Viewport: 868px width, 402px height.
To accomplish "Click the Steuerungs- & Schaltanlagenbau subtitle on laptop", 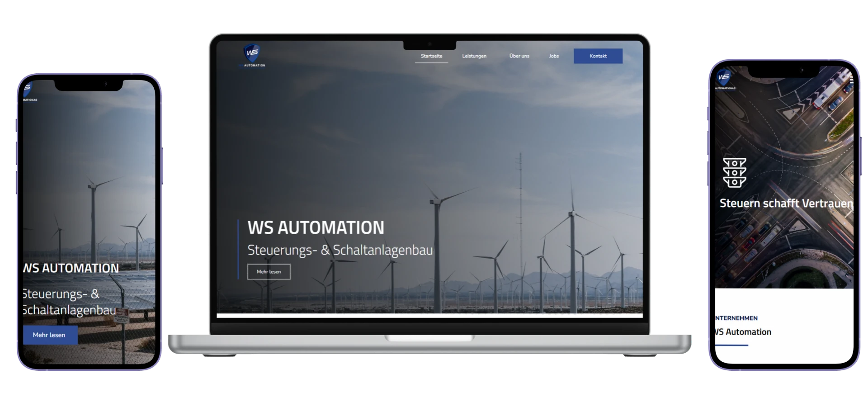I will pyautogui.click(x=340, y=250).
